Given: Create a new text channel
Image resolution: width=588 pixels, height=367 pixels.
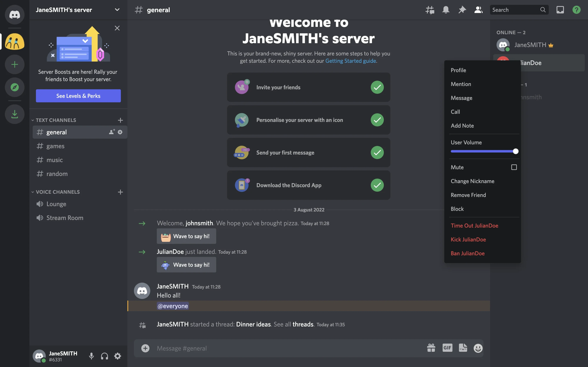Looking at the screenshot, I should tap(120, 120).
